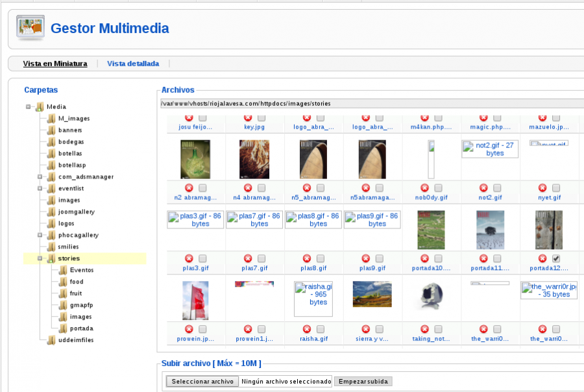Click the folder icon next to uddeimfiles
This screenshot has width=584, height=392.
tap(51, 340)
